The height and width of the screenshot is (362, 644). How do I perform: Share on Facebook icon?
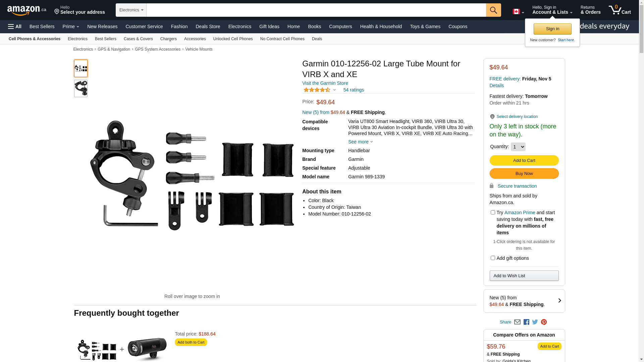coord(526,322)
